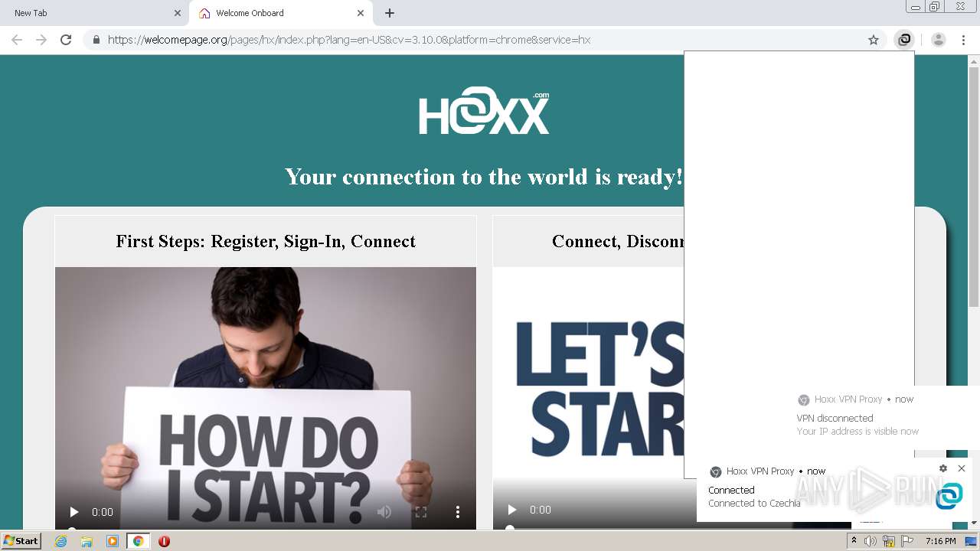Screen dimensions: 980x551
Task: Open a new browser tab
Action: [390, 13]
